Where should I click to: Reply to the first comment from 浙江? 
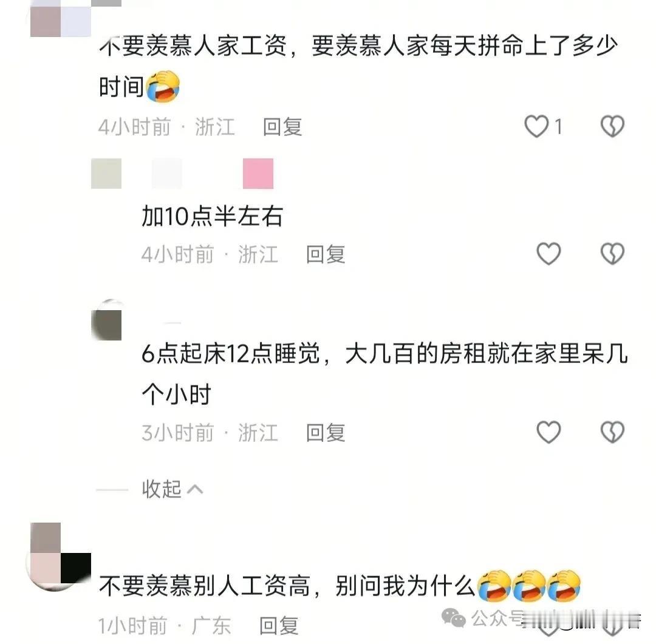(282, 127)
